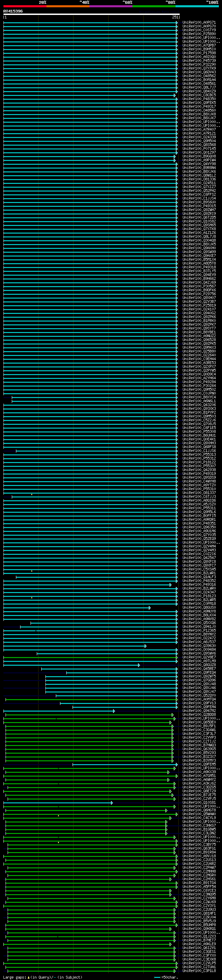Click the query name AV415396
222x980 pixels.
click(x=13, y=11)
